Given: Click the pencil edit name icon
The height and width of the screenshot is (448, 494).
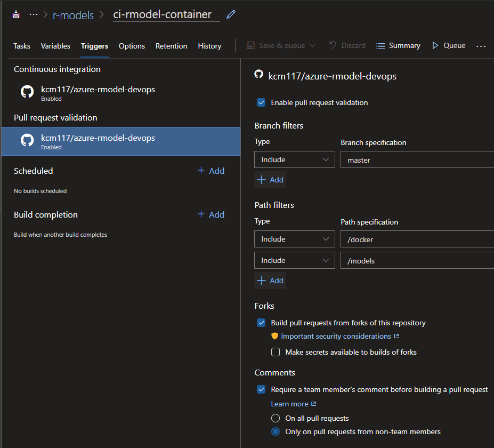Looking at the screenshot, I should click(231, 14).
